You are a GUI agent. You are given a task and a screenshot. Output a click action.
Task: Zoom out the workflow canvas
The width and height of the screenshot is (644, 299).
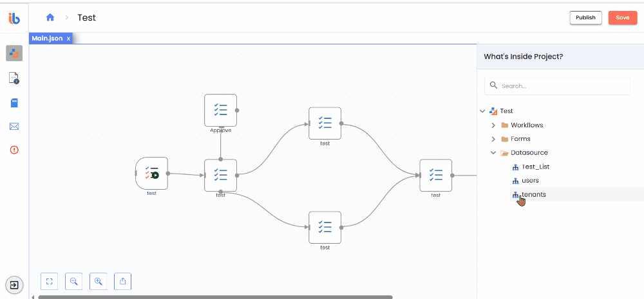click(74, 282)
